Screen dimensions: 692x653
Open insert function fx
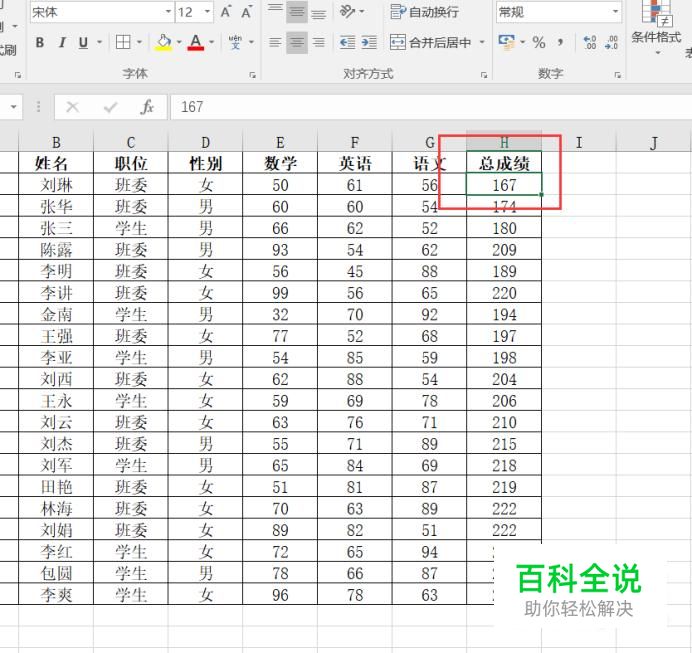point(147,107)
